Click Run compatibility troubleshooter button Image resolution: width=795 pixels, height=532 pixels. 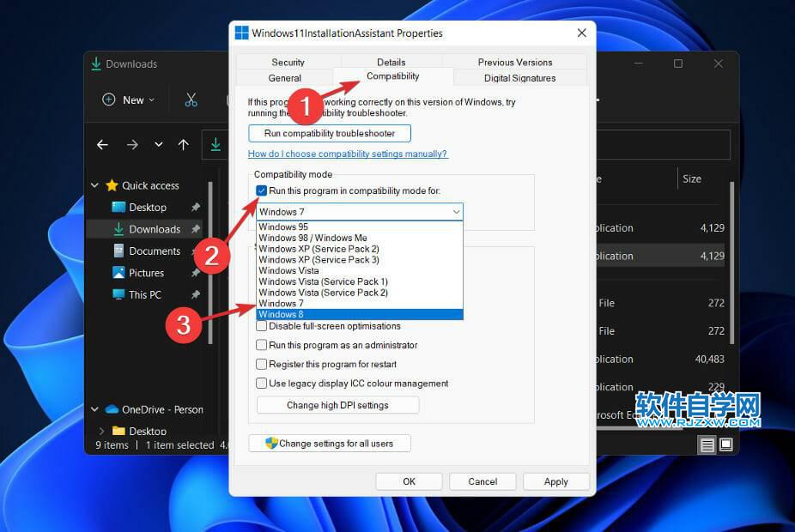click(330, 133)
